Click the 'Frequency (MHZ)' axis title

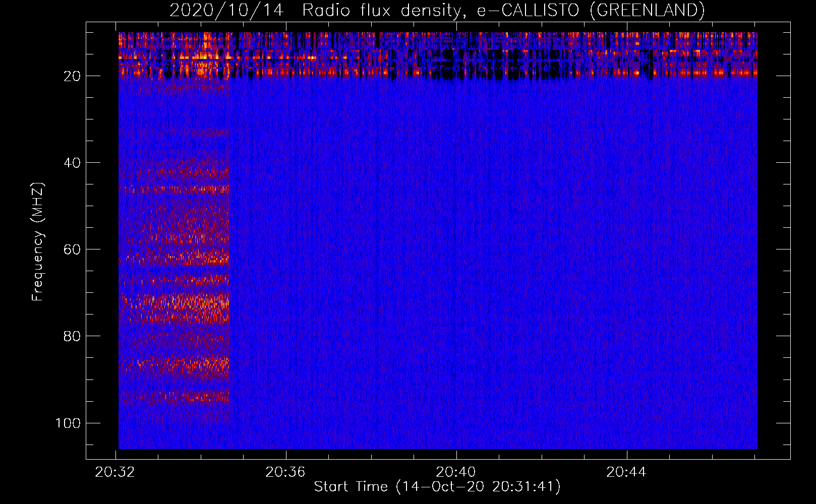coord(38,242)
